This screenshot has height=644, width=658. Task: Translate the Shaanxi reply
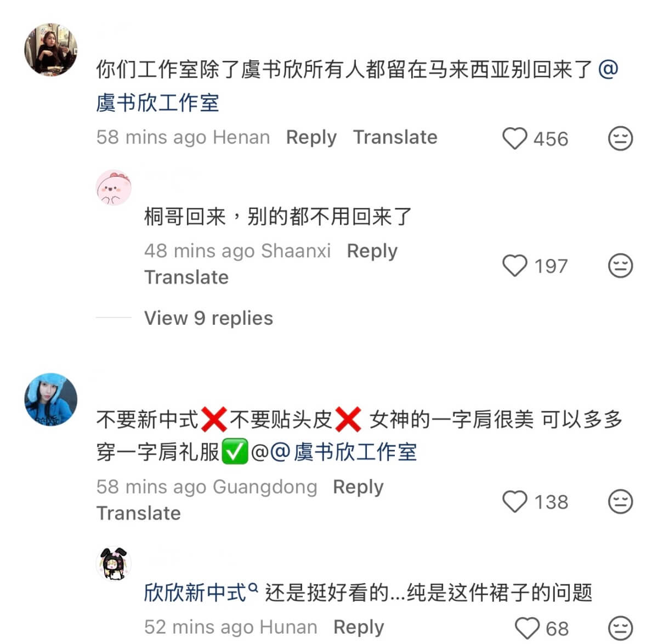tap(186, 278)
